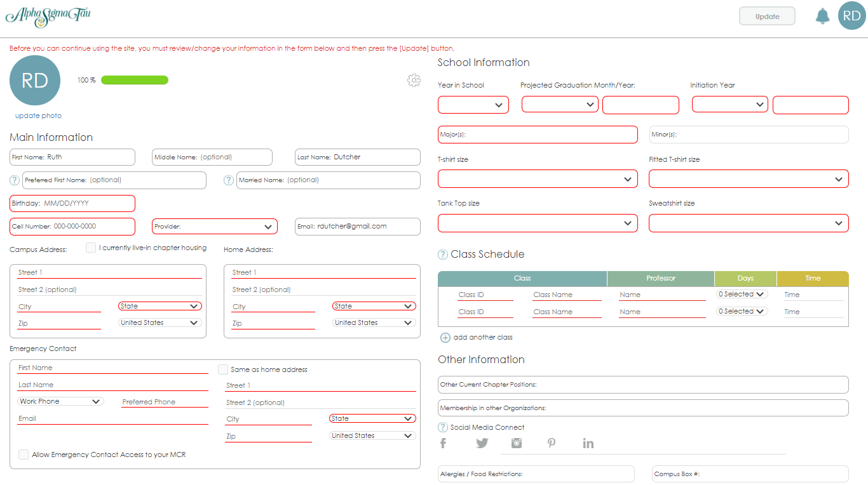The image size is (868, 485).
Task: Open the Year in School dropdown
Action: coord(473,105)
